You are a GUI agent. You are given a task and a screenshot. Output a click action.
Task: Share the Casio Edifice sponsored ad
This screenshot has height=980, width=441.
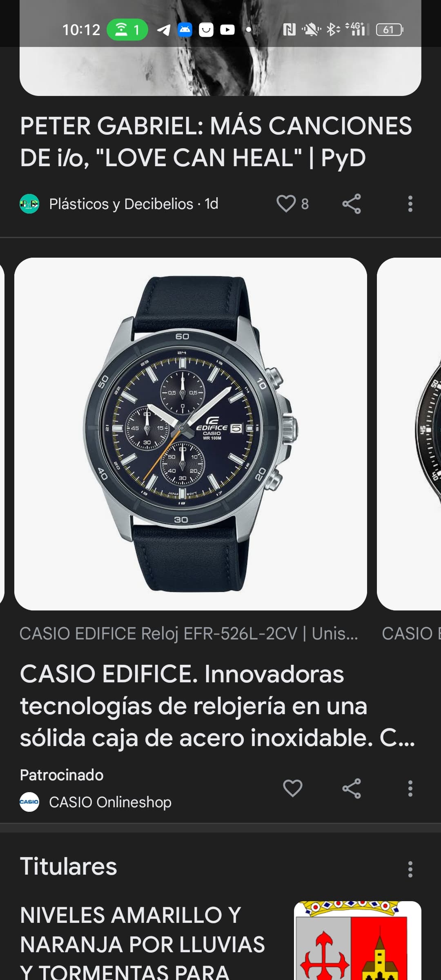[x=352, y=788]
